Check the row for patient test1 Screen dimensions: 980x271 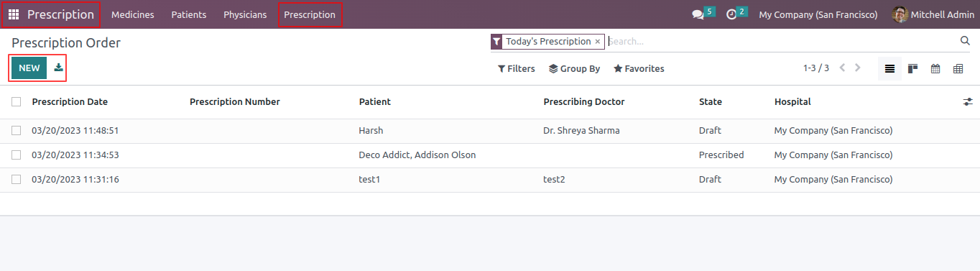[17, 179]
